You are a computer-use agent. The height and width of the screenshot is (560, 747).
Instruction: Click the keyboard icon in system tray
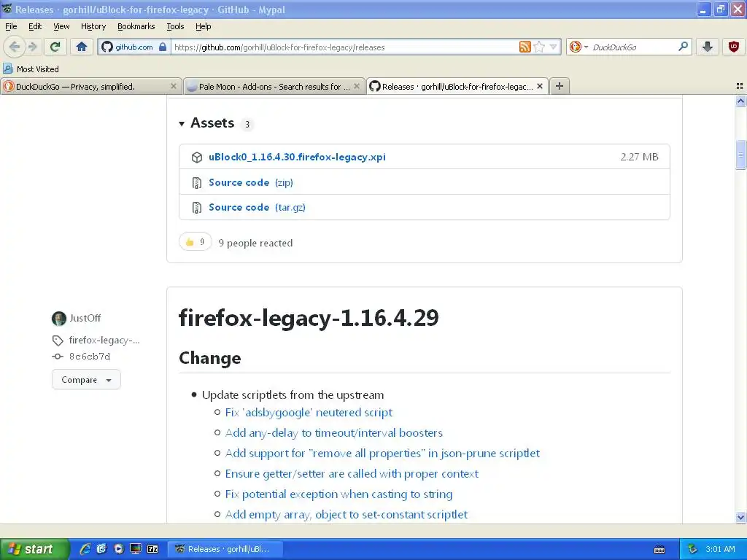point(659,550)
